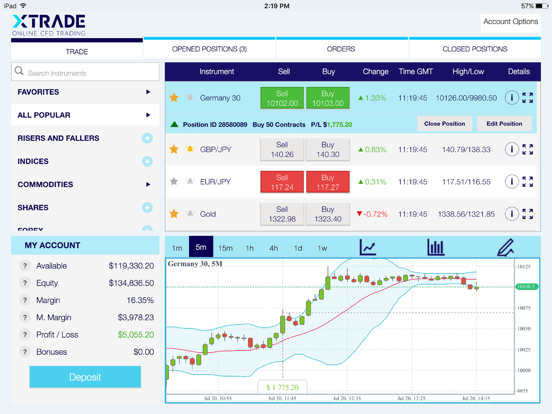
Task: Expand Risers and Fallers with plus
Action: pyautogui.click(x=147, y=138)
